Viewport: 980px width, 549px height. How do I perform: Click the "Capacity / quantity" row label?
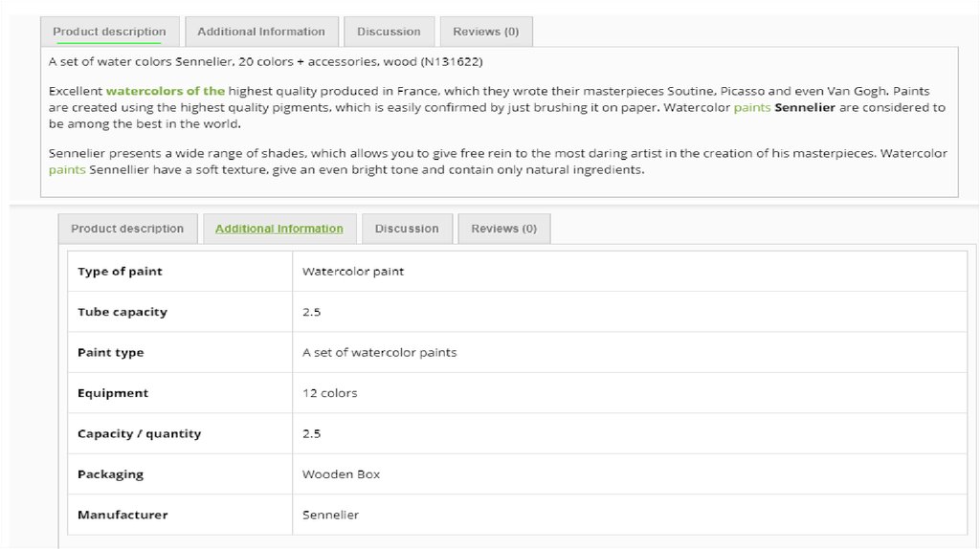click(139, 433)
